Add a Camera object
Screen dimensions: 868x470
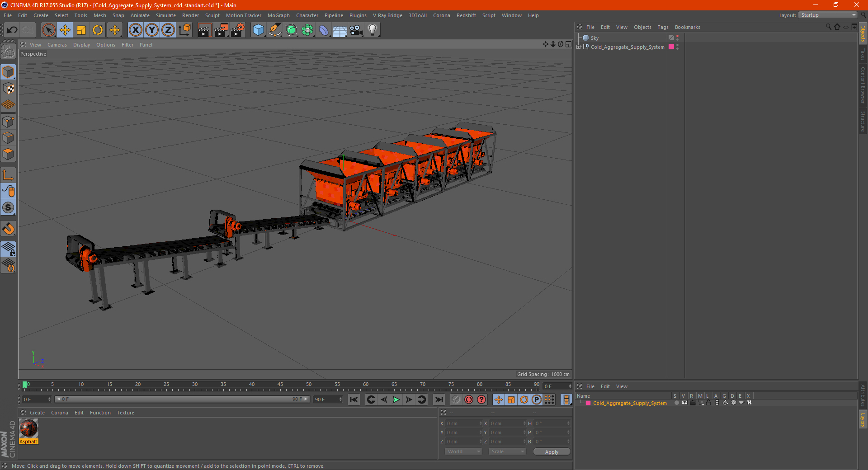(x=356, y=30)
